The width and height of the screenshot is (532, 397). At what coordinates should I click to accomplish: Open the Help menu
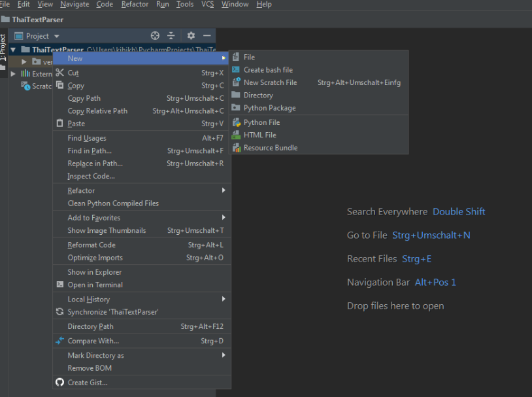pos(264,5)
